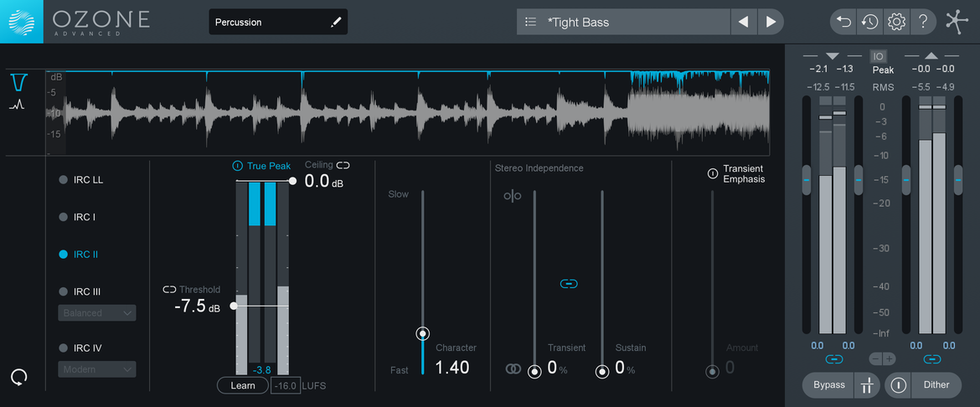Click the Bypass button
This screenshot has height=407, width=980.
tap(828, 385)
